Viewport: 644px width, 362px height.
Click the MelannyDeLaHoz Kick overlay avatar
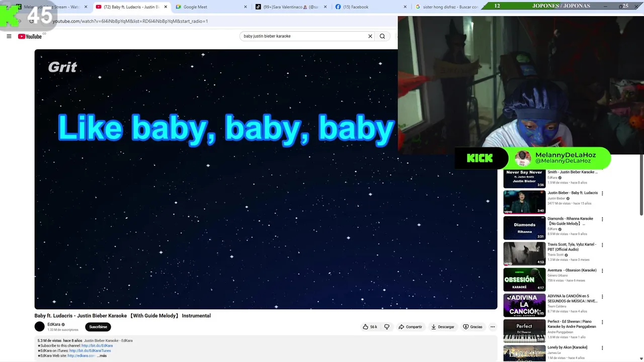click(x=523, y=158)
